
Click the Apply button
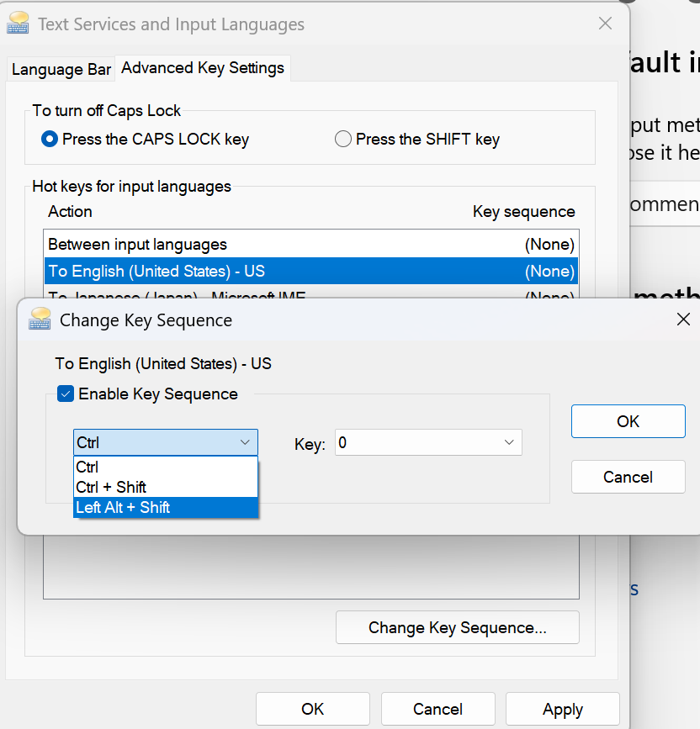[x=562, y=709]
